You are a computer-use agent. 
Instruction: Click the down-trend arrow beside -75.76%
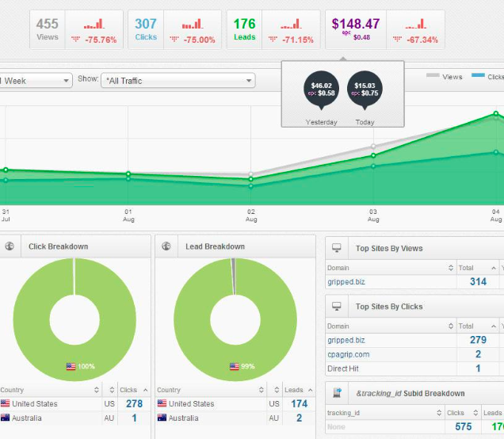point(75,39)
